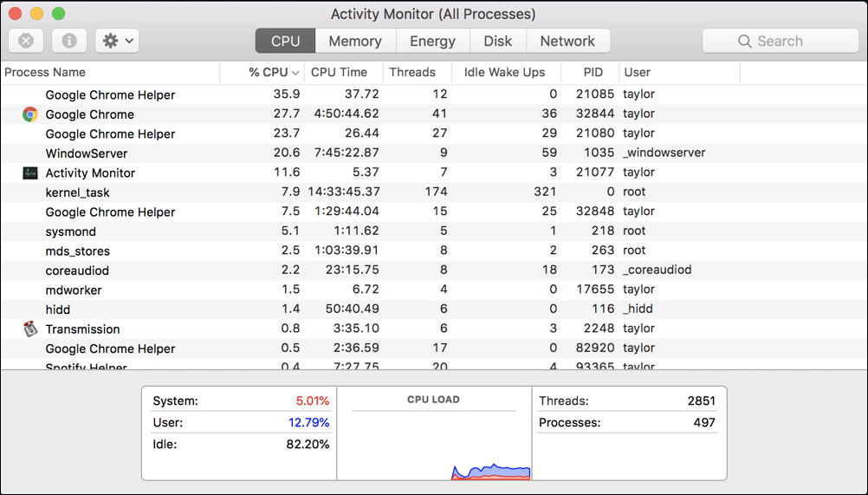Click the User 12.79% value
The image size is (868, 495).
(x=308, y=422)
